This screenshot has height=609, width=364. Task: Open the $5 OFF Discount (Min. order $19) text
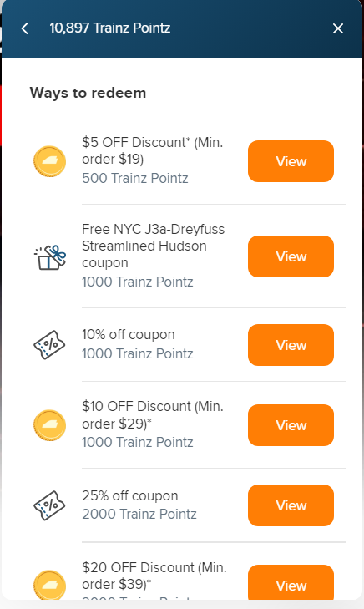coord(153,150)
